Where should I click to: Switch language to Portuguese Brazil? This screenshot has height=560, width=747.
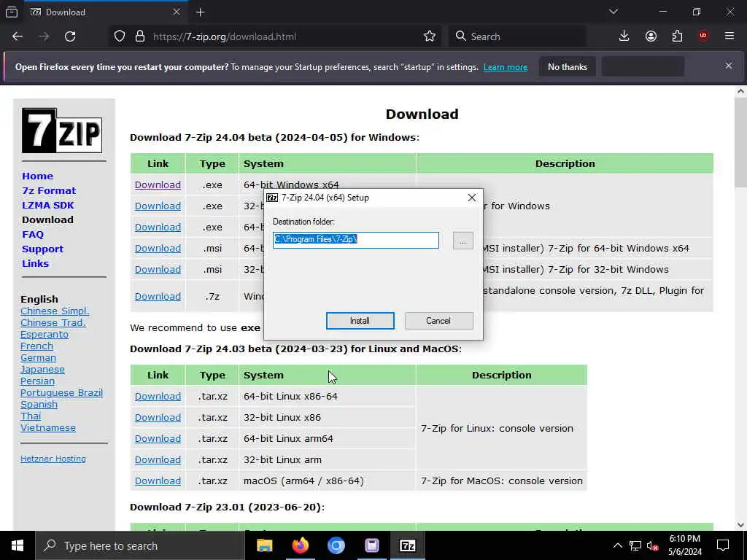click(61, 393)
